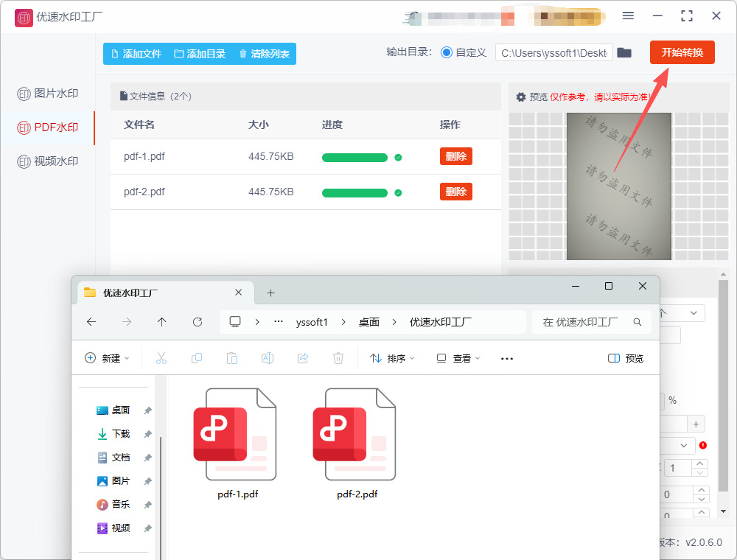Image resolution: width=737 pixels, height=560 pixels.
Task: Delete the pdf-2.pdf row
Action: point(456,192)
